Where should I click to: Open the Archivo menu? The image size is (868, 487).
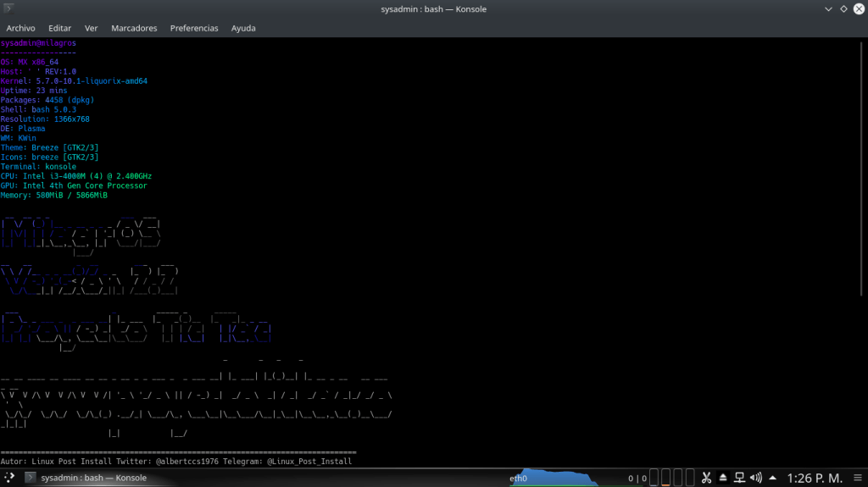point(20,28)
